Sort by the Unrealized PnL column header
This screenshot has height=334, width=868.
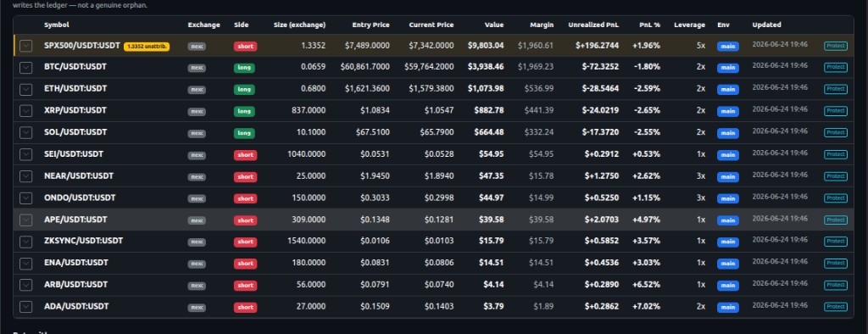pos(593,25)
